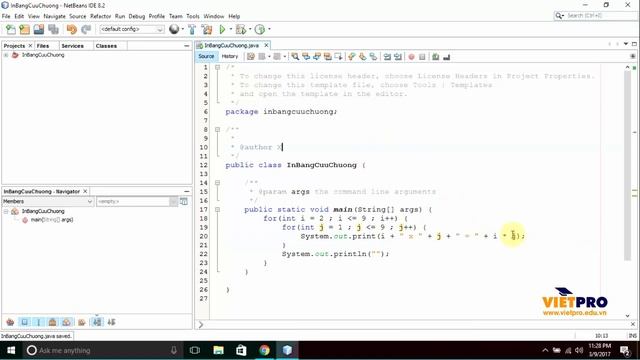Open the browser selection dropdown arrow
This screenshot has height=360, width=640.
(182, 29)
